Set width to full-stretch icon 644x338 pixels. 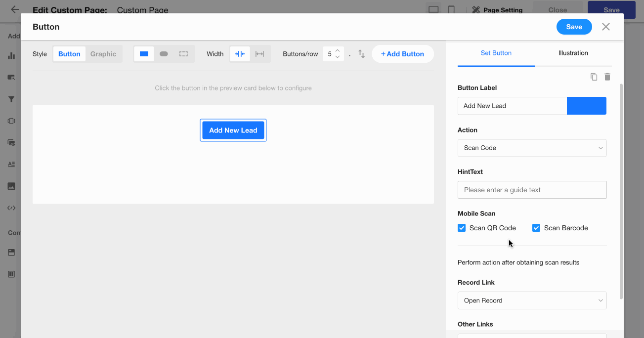tap(259, 54)
